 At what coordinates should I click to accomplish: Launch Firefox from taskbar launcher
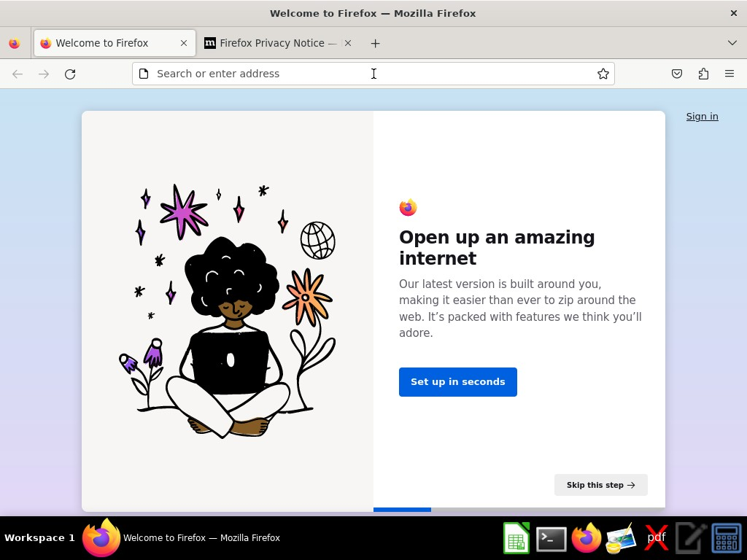(587, 538)
